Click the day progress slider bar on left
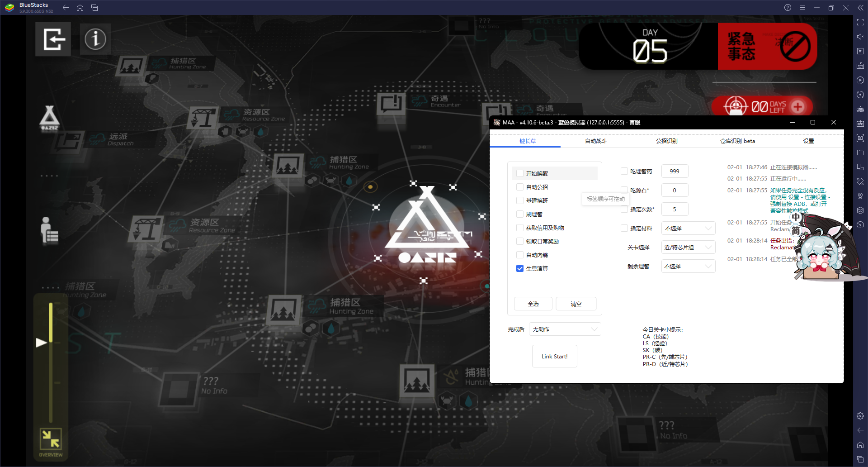The width and height of the screenshot is (868, 467). [51, 362]
